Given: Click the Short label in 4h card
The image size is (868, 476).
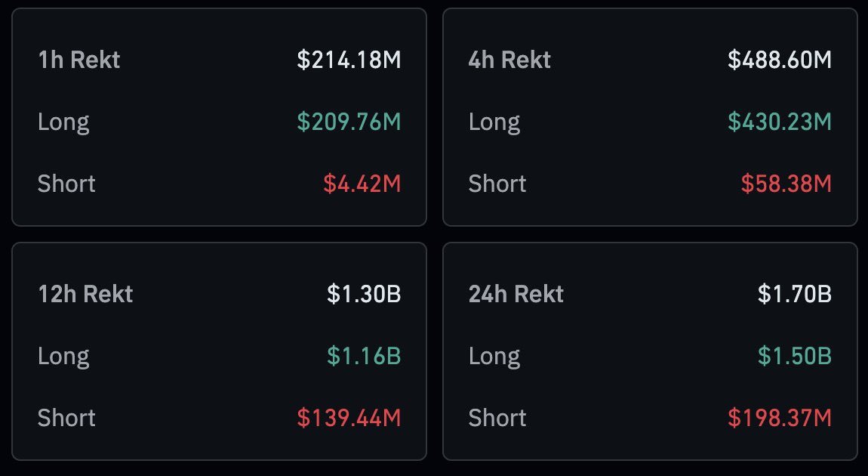Looking at the screenshot, I should [x=497, y=184].
